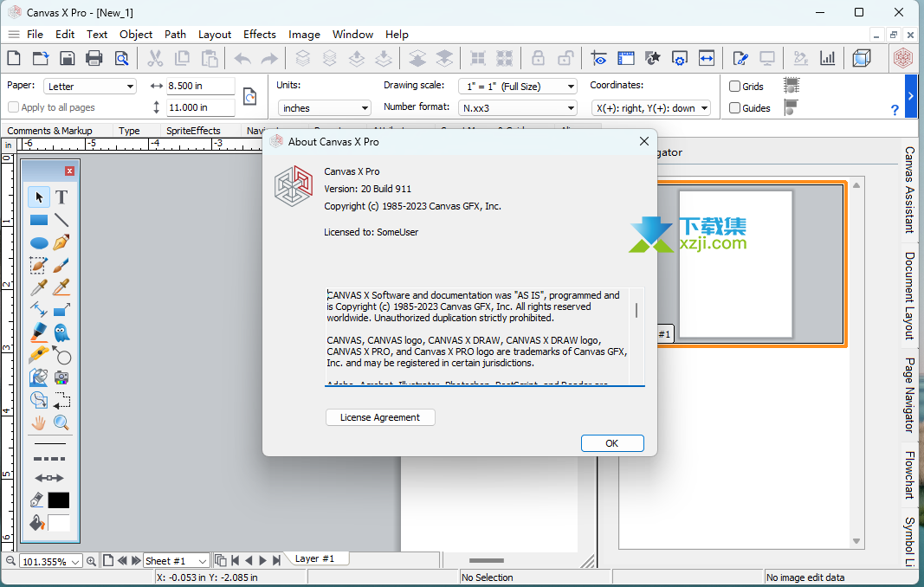Pick the Hand pan tool
The image size is (924, 587).
click(x=39, y=423)
